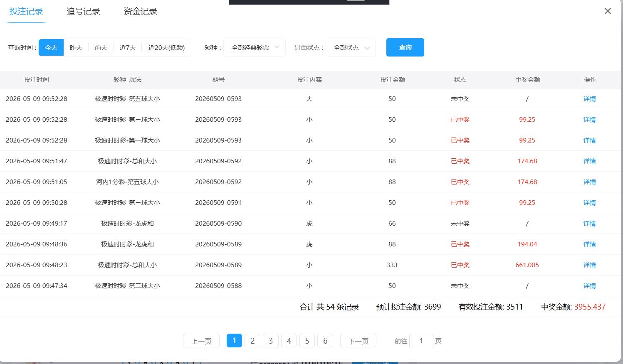
Task: Click issue number 20260509-0588
Action: point(218,286)
